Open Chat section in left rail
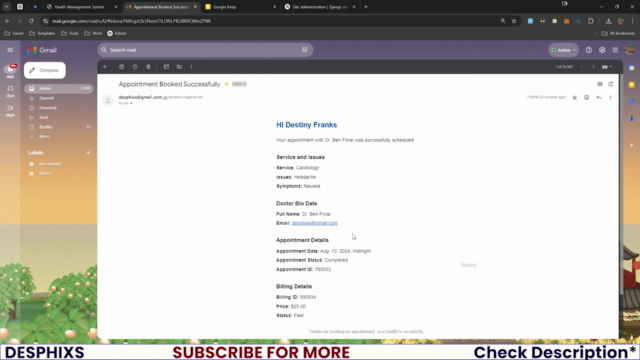The height and width of the screenshot is (360, 640). [10, 91]
